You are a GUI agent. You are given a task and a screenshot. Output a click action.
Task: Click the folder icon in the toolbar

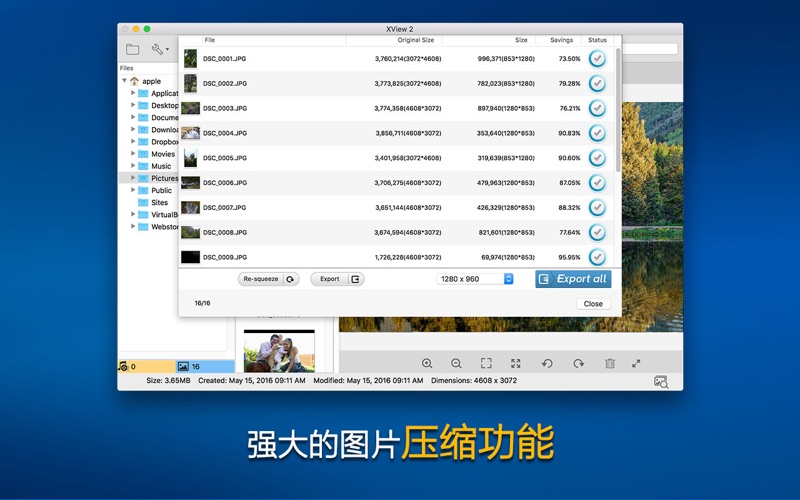pyautogui.click(x=132, y=49)
